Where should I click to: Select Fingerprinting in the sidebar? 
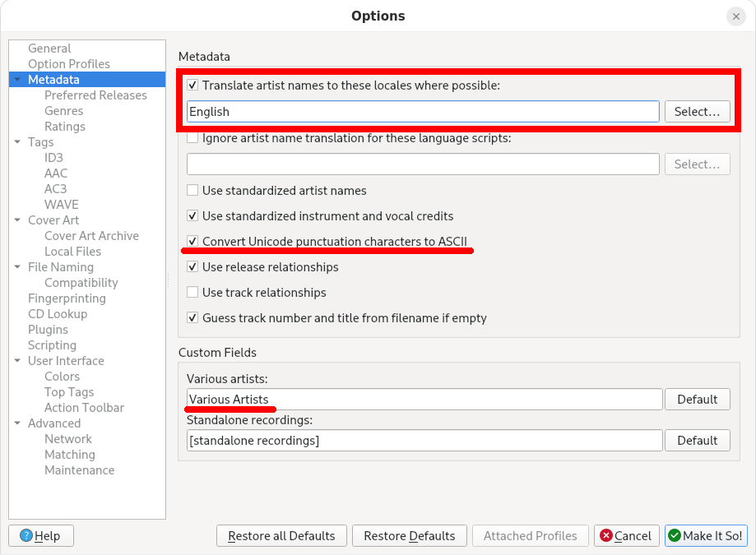pyautogui.click(x=67, y=298)
